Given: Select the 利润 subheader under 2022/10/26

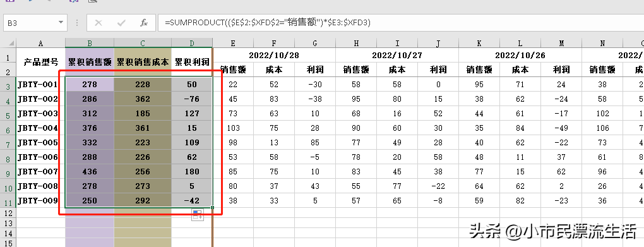Looking at the screenshot, I should 561,70.
